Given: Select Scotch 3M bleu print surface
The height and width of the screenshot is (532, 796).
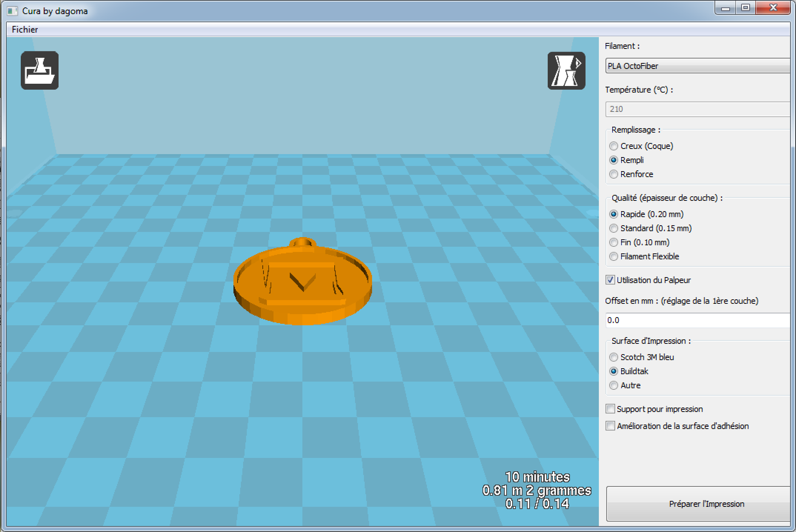Looking at the screenshot, I should tap(614, 357).
